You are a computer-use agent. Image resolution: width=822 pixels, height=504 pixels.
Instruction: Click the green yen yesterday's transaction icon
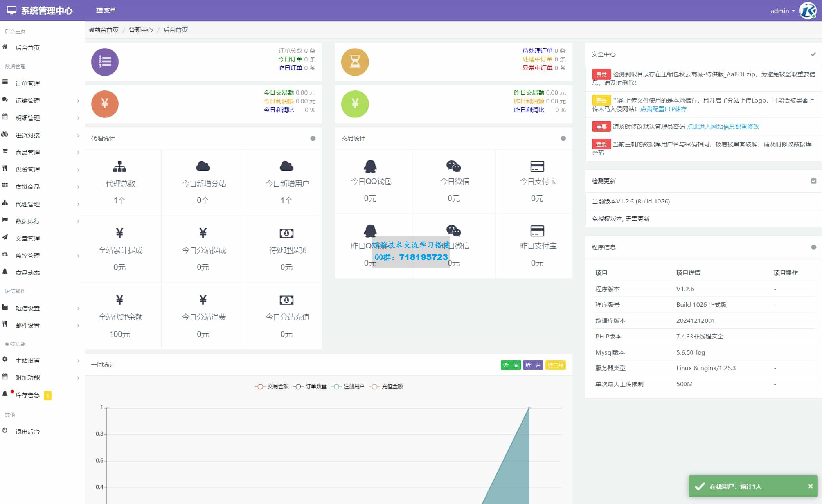pyautogui.click(x=355, y=104)
